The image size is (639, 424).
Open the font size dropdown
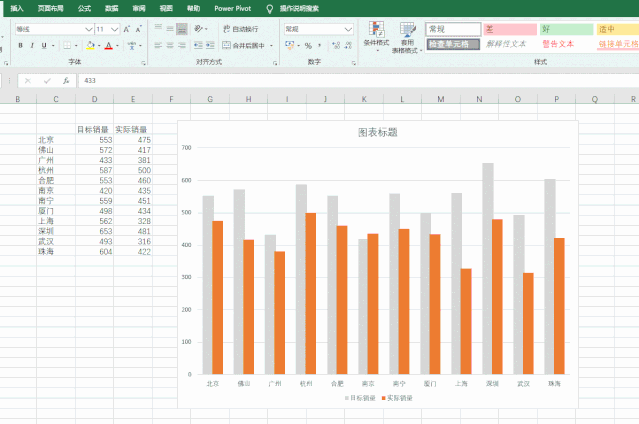coord(114,29)
